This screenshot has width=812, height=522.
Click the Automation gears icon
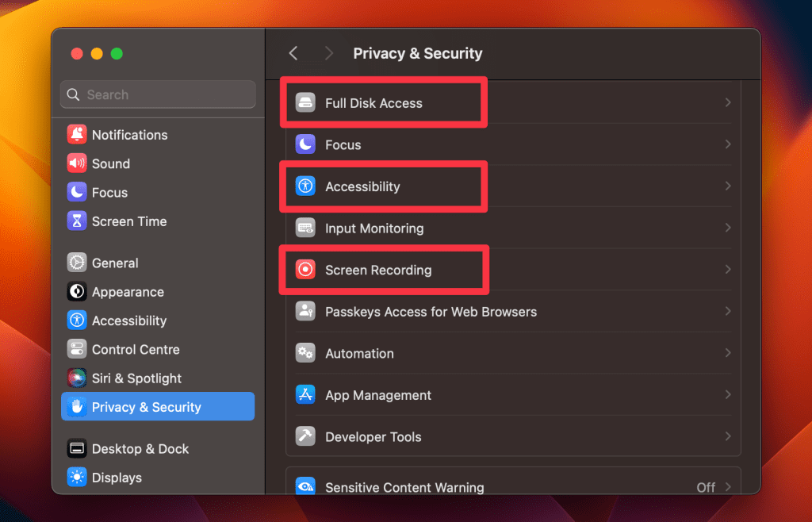(x=305, y=353)
